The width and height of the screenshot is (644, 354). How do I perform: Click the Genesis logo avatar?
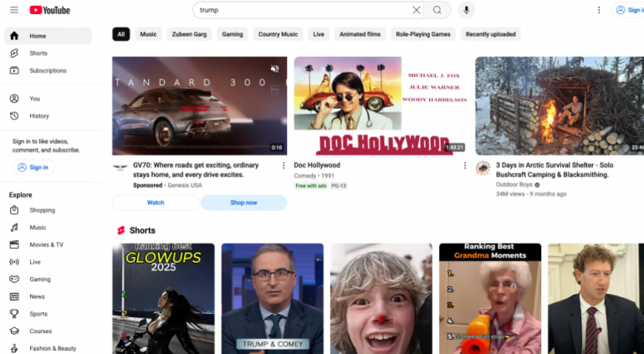pyautogui.click(x=120, y=167)
